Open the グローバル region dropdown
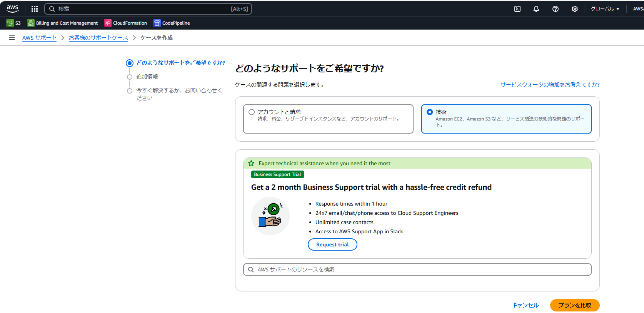This screenshot has height=313, width=644. tap(605, 9)
